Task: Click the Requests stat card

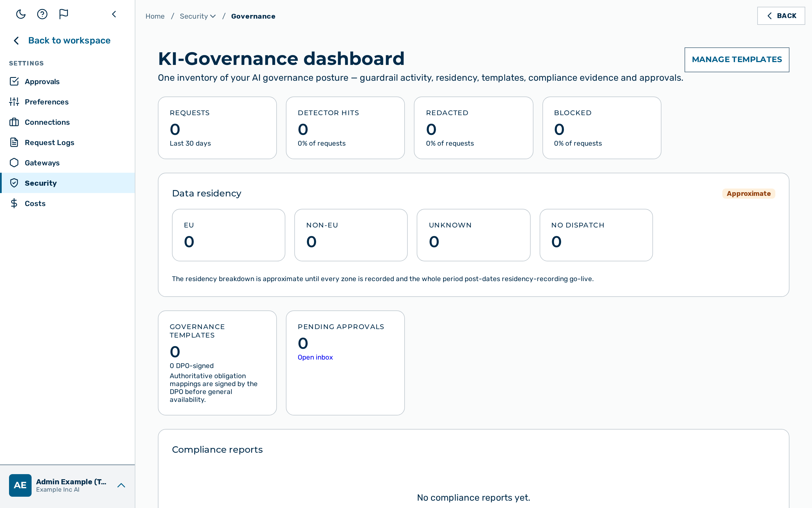Action: pos(217,128)
